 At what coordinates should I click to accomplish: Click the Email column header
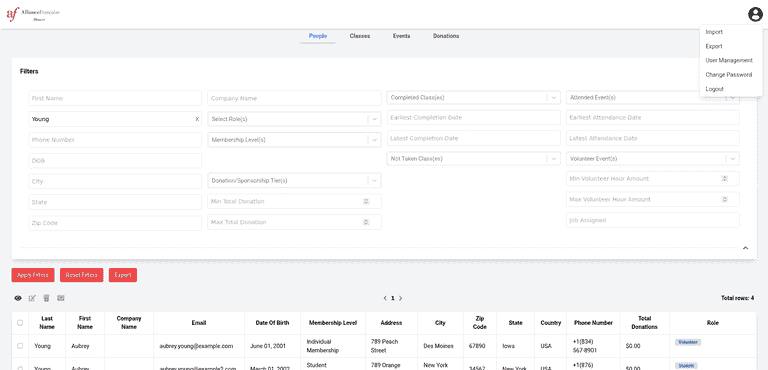point(199,323)
